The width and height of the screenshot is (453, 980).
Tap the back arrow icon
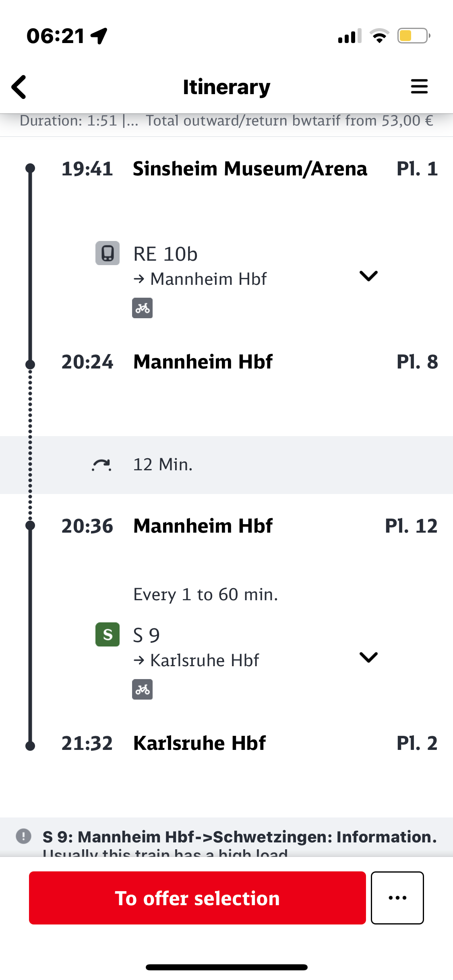(x=19, y=86)
